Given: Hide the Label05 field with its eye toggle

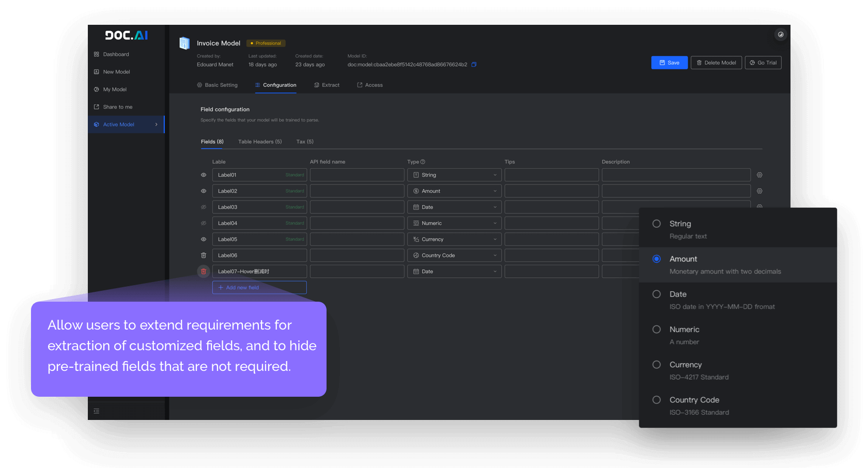Looking at the screenshot, I should [203, 239].
